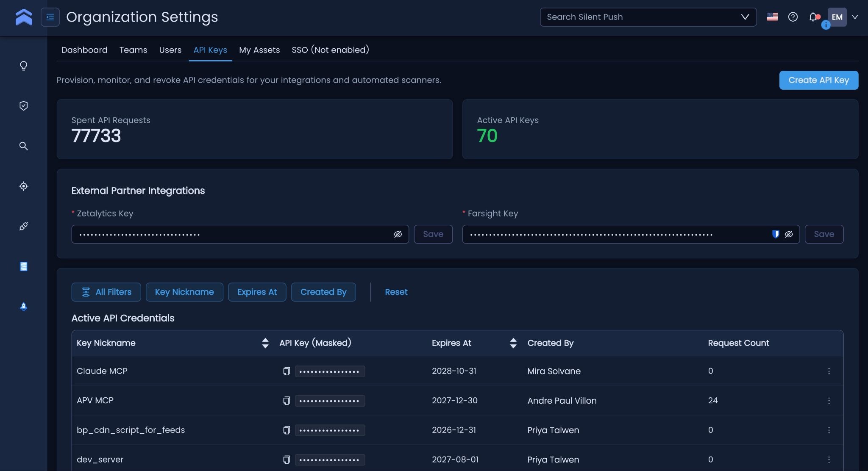Screen dimensions: 868x471
Task: Switch to the Teams tab
Action: (133, 50)
